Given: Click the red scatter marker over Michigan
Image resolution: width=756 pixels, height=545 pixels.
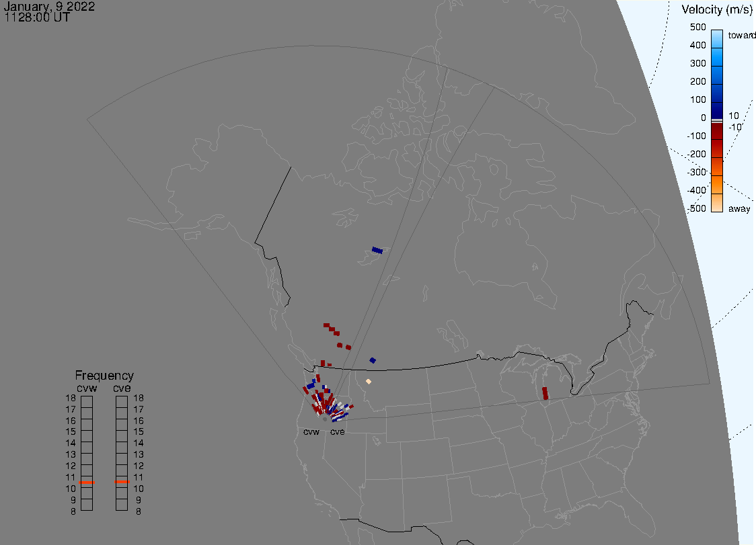Looking at the screenshot, I should coord(545,393).
